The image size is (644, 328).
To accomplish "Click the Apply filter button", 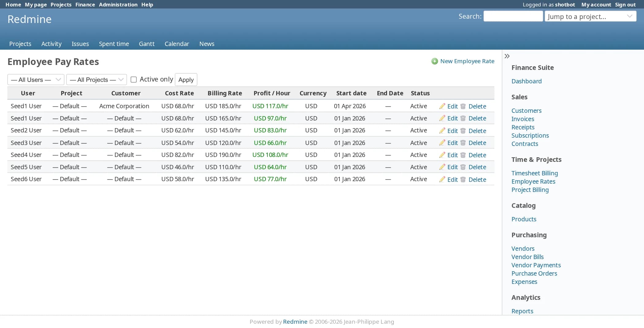I will (186, 80).
